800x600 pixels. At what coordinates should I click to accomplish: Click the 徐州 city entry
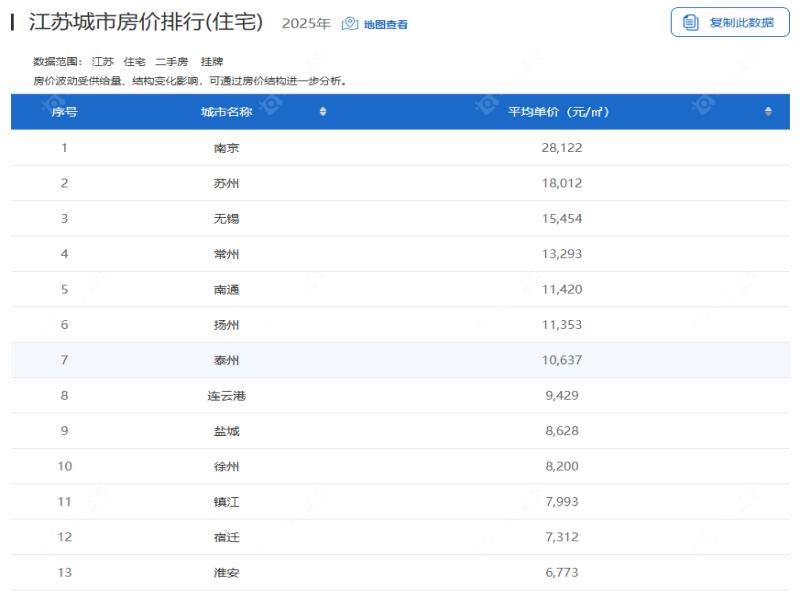pos(226,467)
